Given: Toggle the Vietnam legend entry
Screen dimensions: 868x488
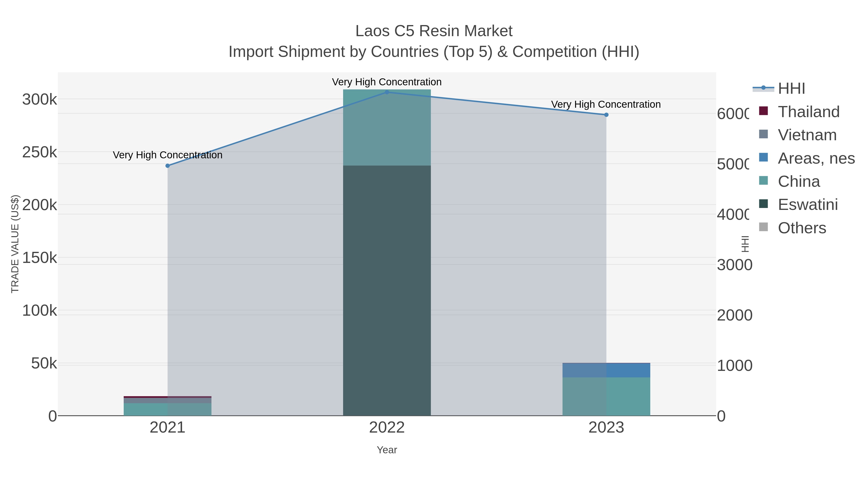Looking at the screenshot, I should pos(798,135).
